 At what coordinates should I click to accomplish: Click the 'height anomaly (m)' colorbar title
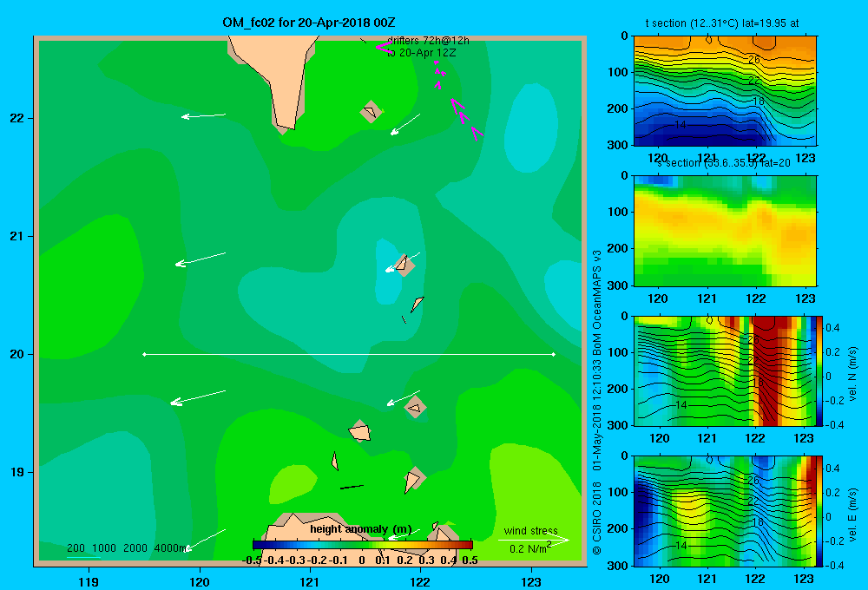(361, 529)
